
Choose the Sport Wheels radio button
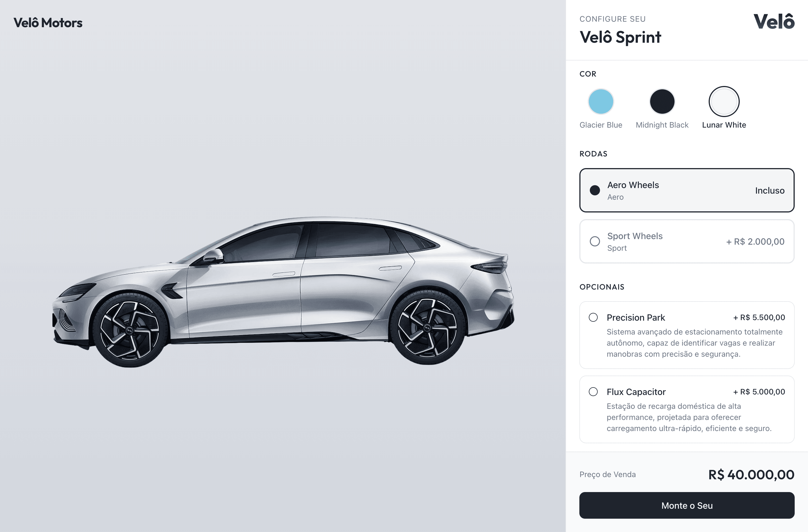[595, 241]
